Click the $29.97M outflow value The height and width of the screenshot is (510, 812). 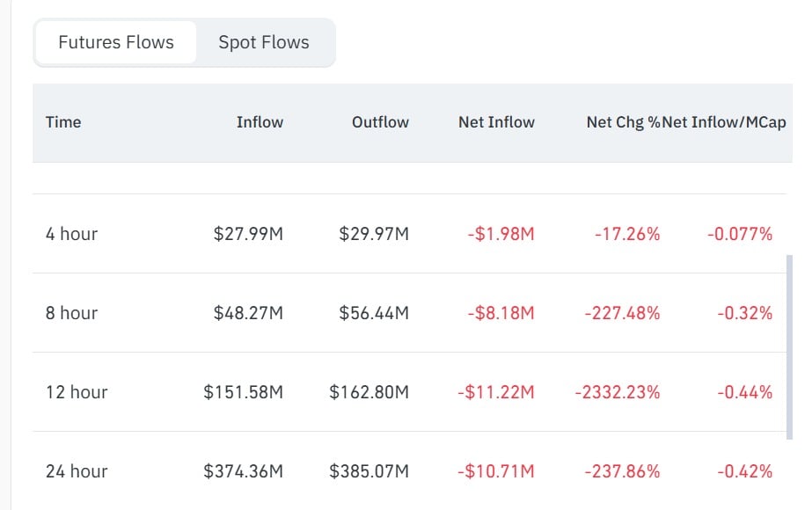[374, 234]
